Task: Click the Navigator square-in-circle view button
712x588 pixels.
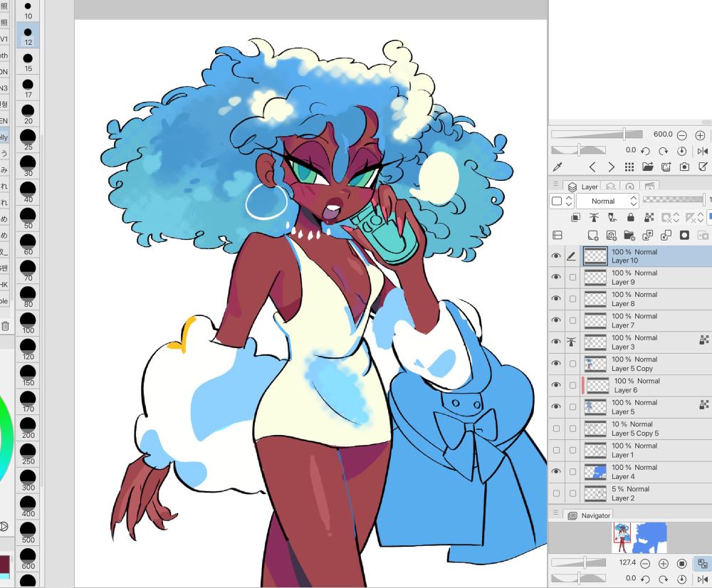Action: point(681,564)
